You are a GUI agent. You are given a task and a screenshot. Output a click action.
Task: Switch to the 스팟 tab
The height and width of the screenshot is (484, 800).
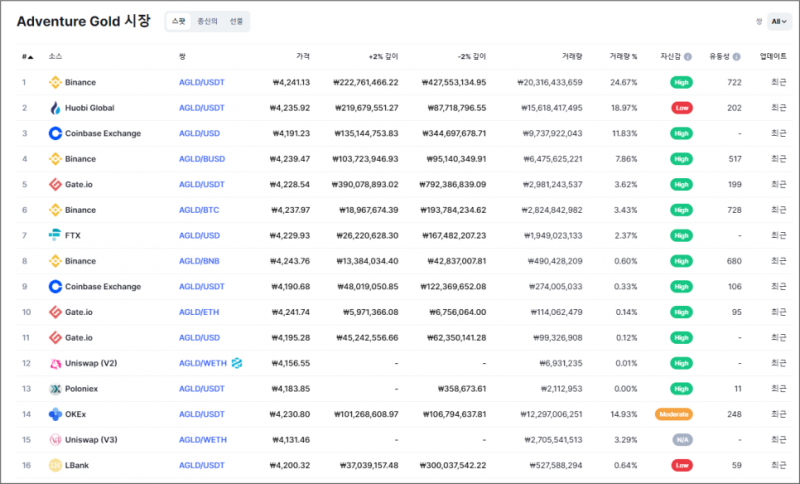[178, 21]
